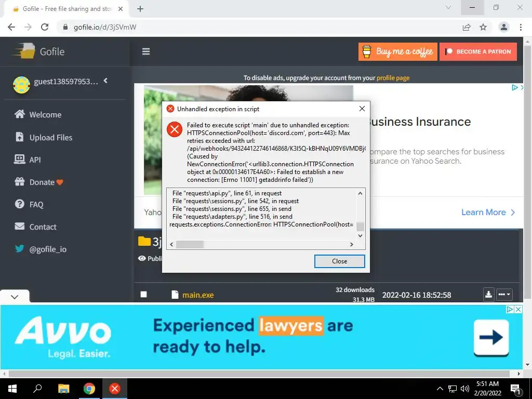
Task: Click the address bar URL
Action: click(105, 27)
